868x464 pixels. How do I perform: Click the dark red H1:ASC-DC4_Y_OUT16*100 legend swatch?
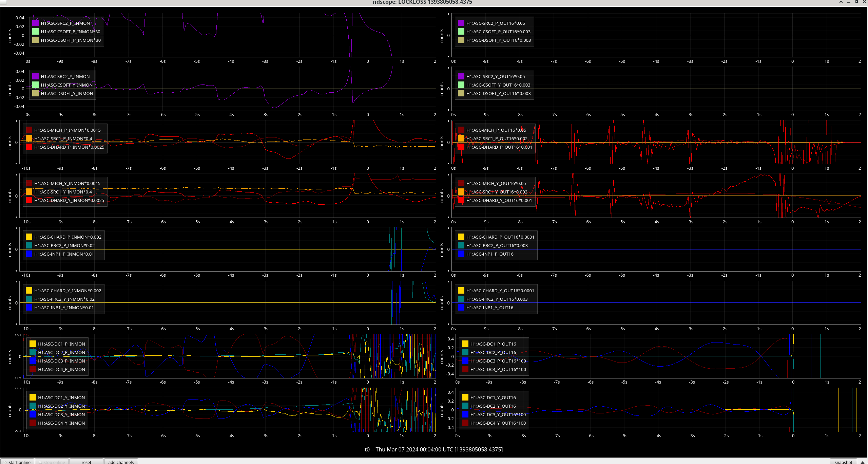465,423
